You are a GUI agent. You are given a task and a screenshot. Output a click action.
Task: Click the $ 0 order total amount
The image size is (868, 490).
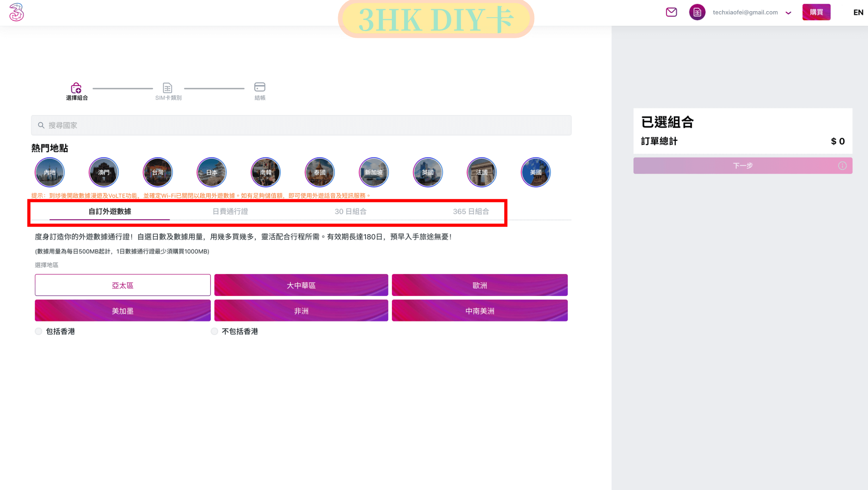coord(838,141)
